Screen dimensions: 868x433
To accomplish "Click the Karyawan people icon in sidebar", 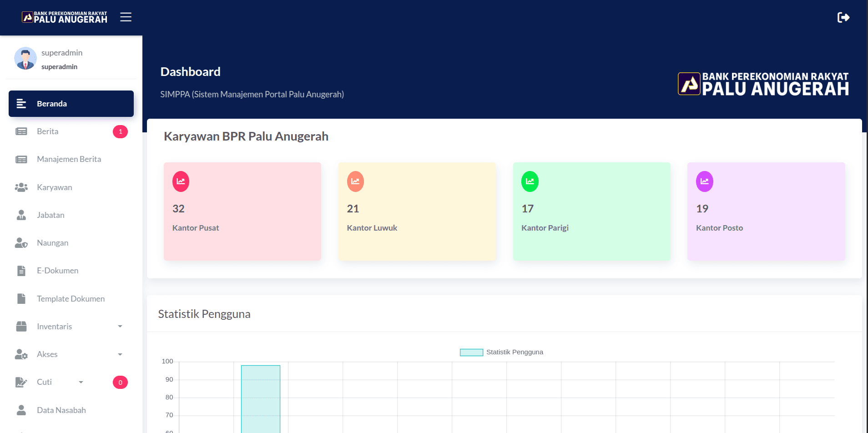I will click(21, 187).
